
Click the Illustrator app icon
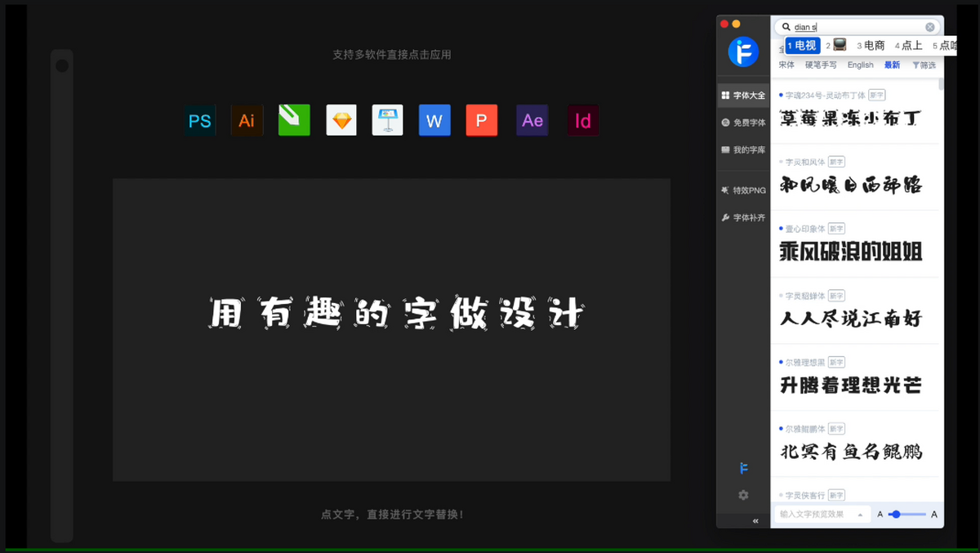[x=247, y=120]
